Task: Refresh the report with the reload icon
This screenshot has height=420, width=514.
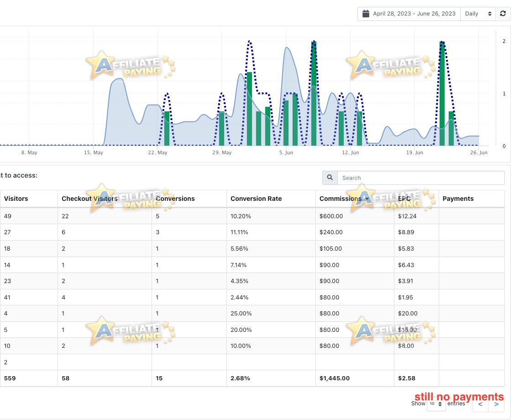Action: (x=503, y=14)
